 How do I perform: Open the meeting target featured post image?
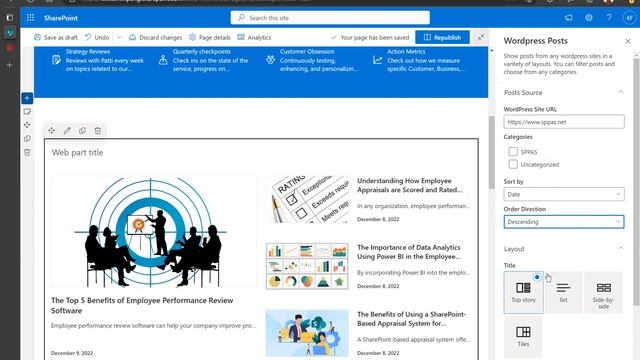click(154, 232)
